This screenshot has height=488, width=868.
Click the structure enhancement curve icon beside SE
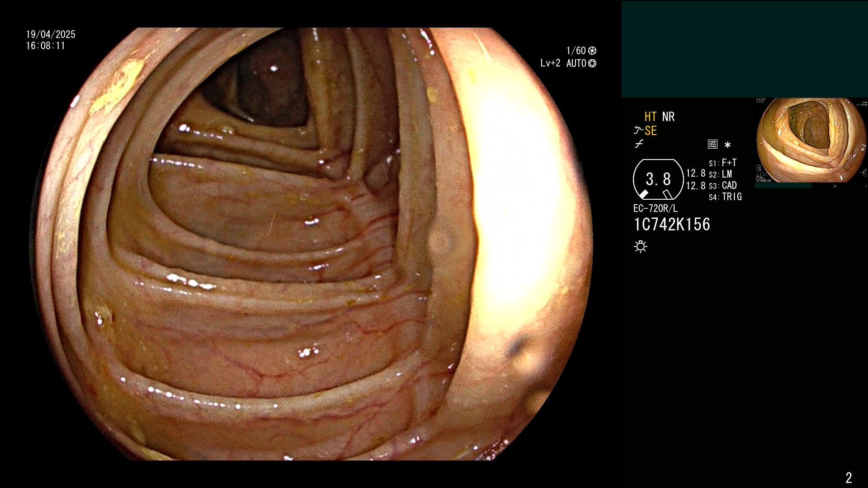638,131
